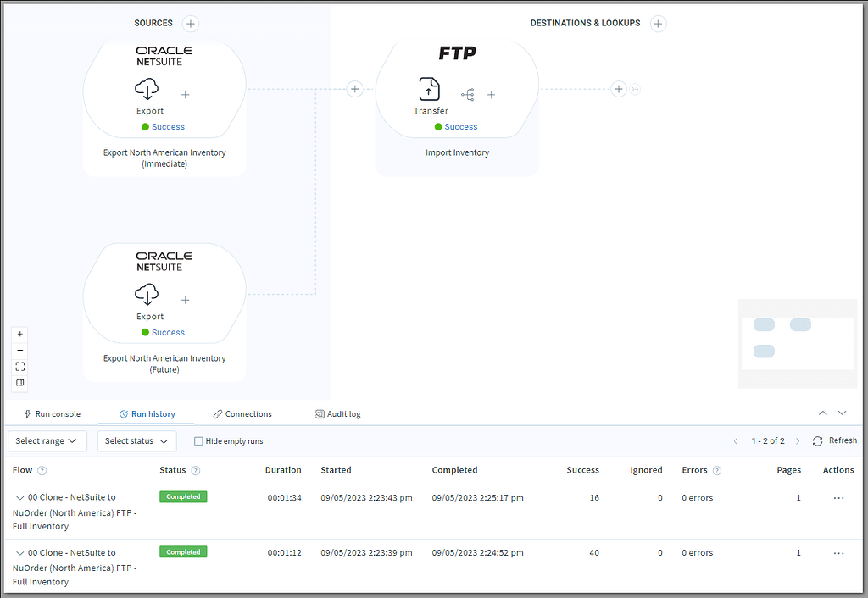Open the Audit log tab
This screenshot has height=598, width=868.
(x=343, y=413)
